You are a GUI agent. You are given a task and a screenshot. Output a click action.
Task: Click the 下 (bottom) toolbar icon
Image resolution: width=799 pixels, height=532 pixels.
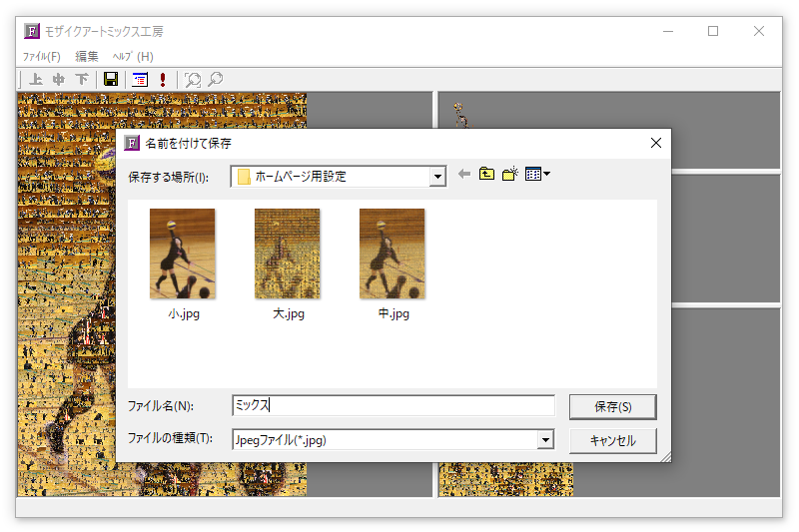[x=82, y=80]
